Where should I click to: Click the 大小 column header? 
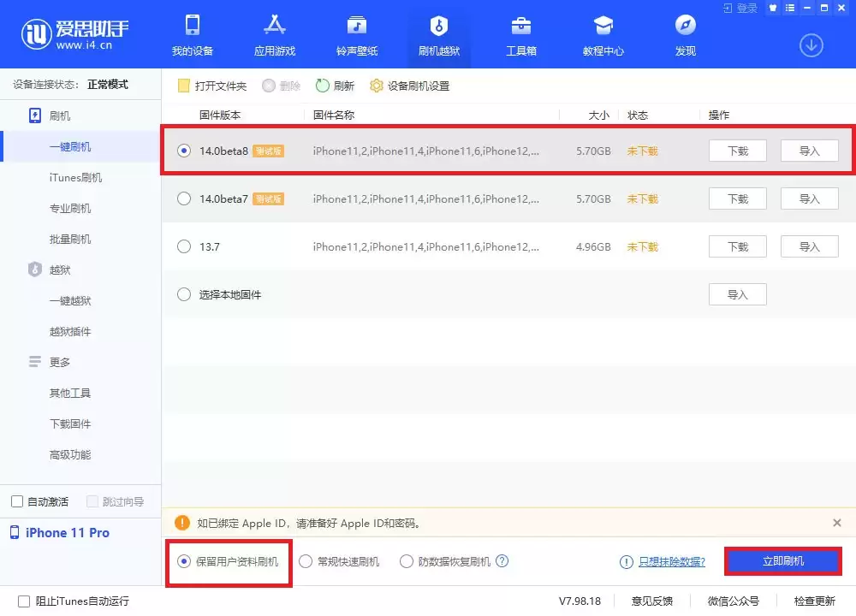click(599, 115)
